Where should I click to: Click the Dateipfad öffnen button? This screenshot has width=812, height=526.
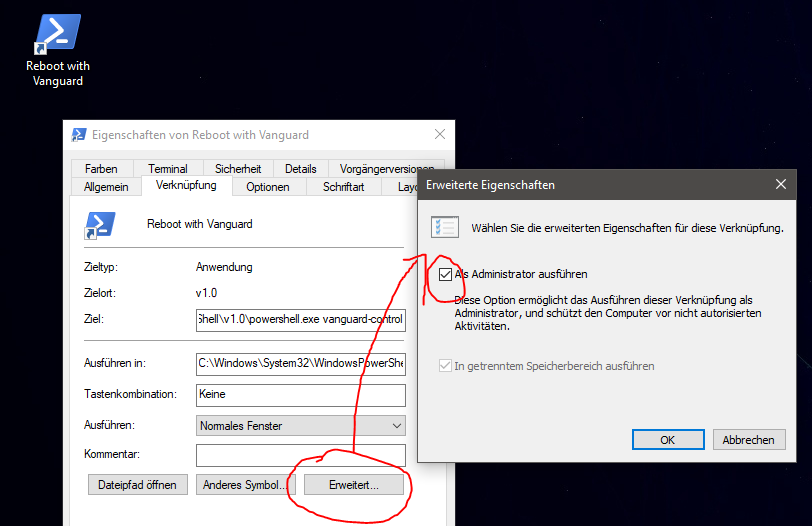(137, 485)
